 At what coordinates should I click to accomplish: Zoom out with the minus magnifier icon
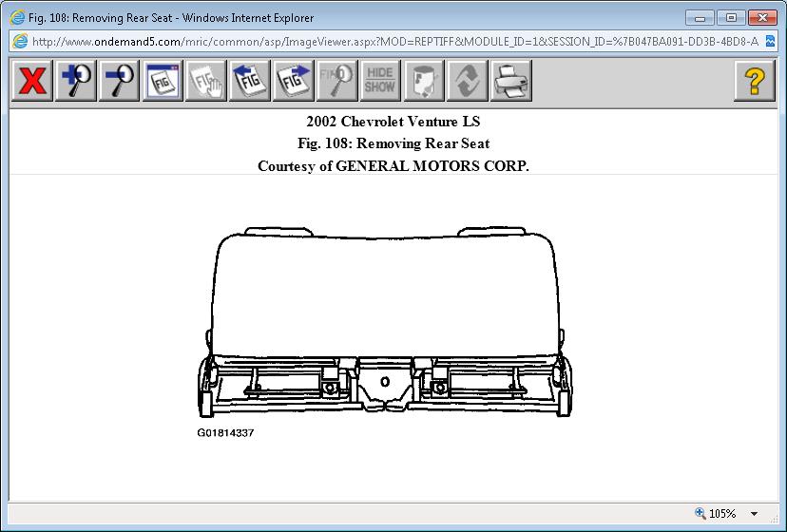coord(120,81)
